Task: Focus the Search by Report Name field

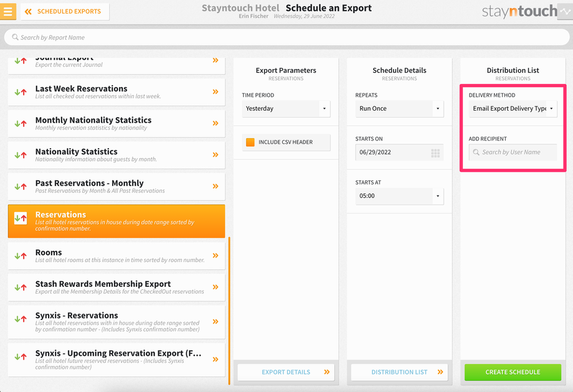Action: [x=286, y=37]
